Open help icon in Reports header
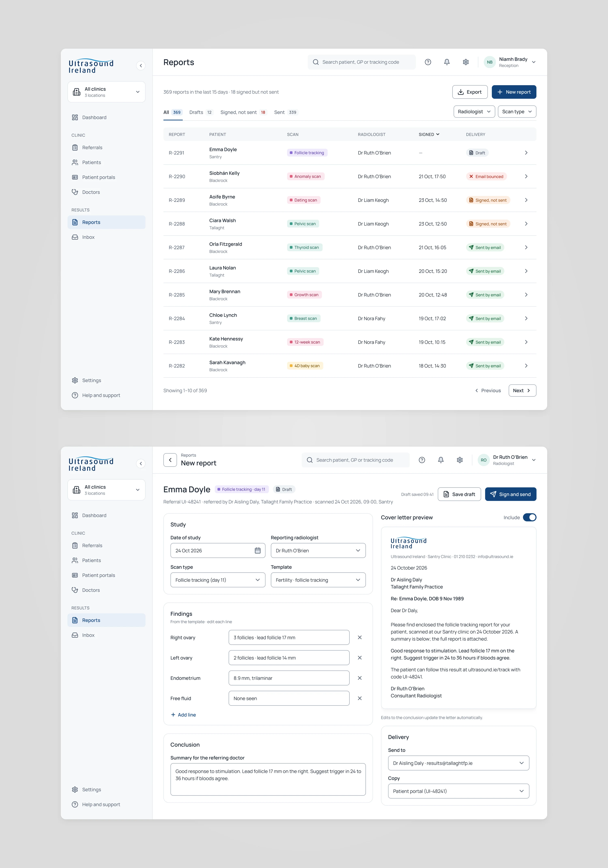This screenshot has width=608, height=868. pos(428,62)
